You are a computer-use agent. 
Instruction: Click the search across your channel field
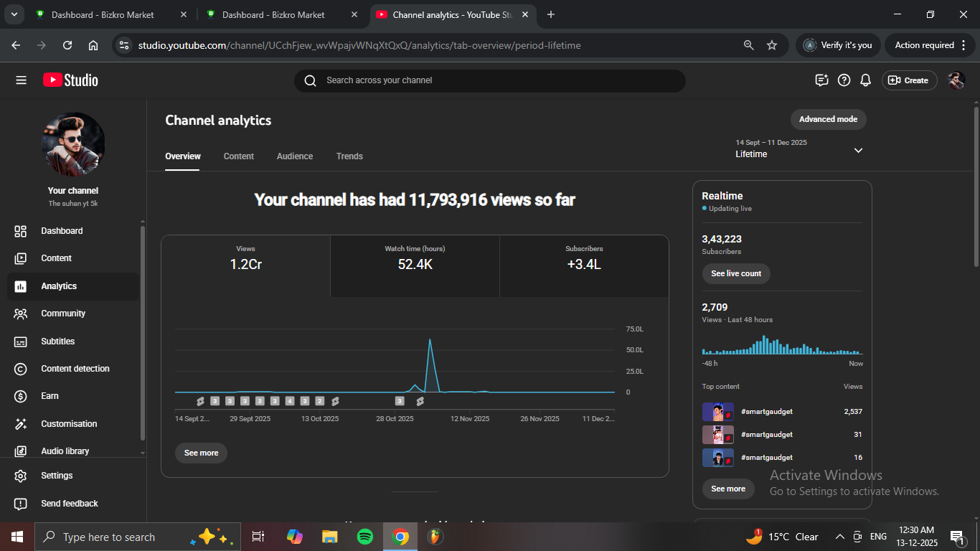(x=489, y=80)
